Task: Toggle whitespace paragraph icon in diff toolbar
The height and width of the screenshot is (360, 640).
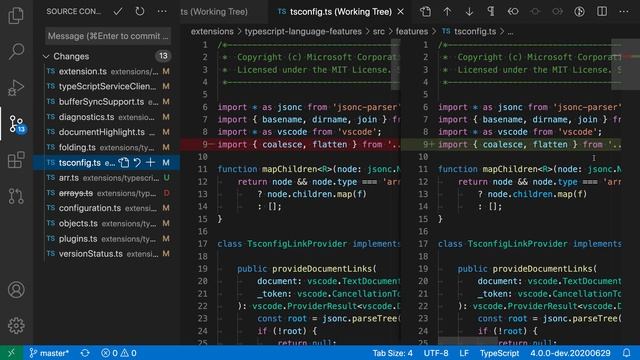Action: click(491, 11)
